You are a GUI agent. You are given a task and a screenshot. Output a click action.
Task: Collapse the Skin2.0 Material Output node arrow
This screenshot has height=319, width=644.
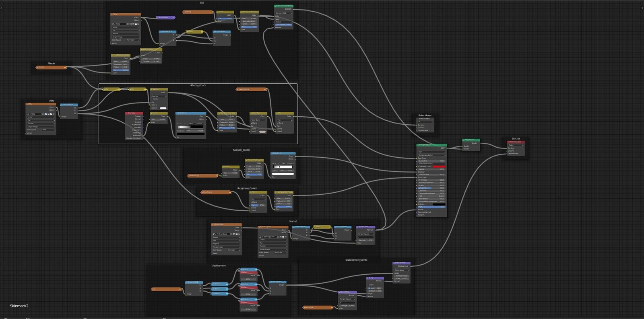(508, 142)
